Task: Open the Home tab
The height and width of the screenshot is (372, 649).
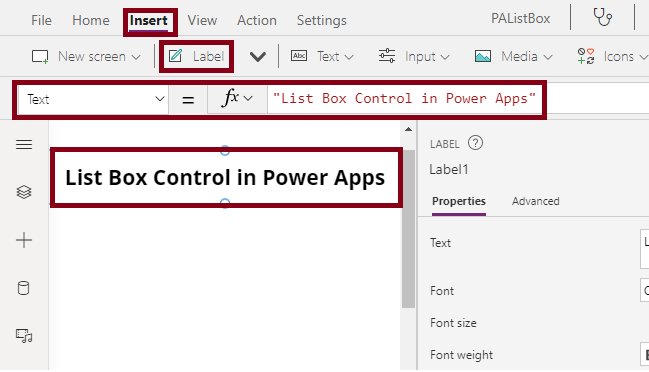Action: [x=91, y=20]
